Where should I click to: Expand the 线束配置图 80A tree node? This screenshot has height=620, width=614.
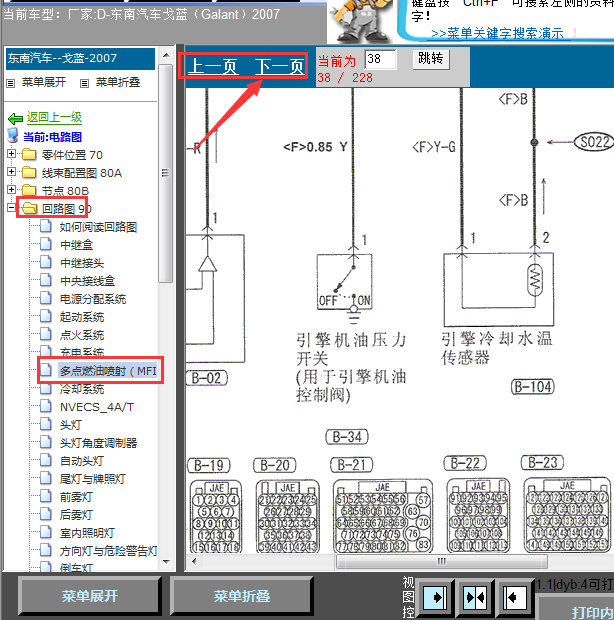point(11,172)
